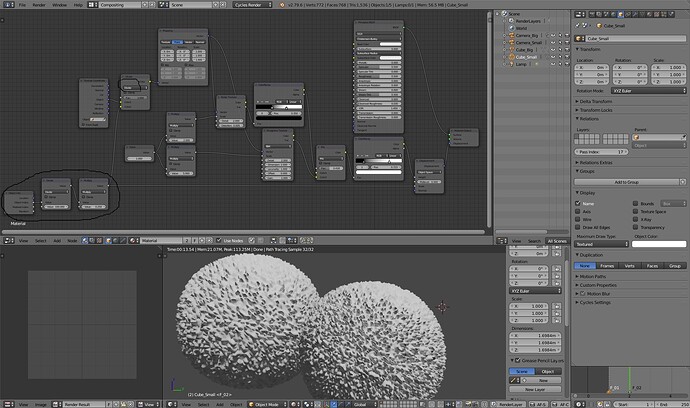Select Cube_Big in the outliner
Screen dimensions: 690x408
(x=524, y=50)
